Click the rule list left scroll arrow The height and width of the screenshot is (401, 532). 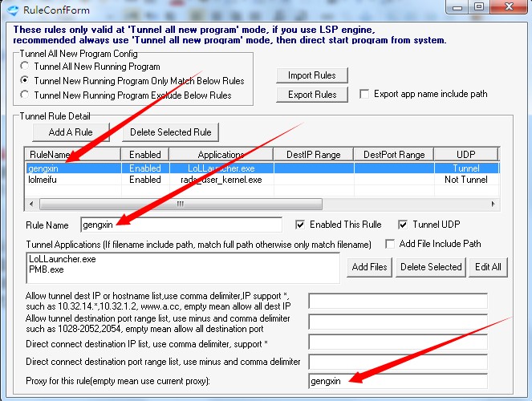(x=31, y=204)
